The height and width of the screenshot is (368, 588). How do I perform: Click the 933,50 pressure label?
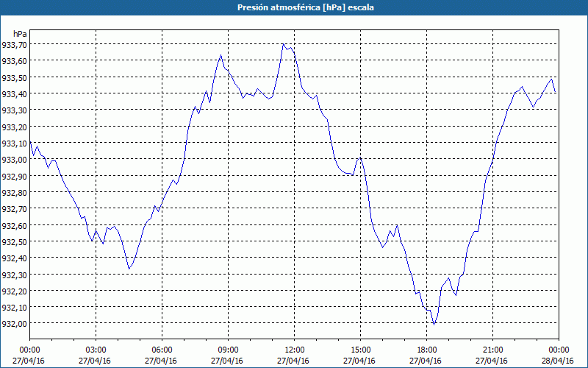[x=14, y=77]
